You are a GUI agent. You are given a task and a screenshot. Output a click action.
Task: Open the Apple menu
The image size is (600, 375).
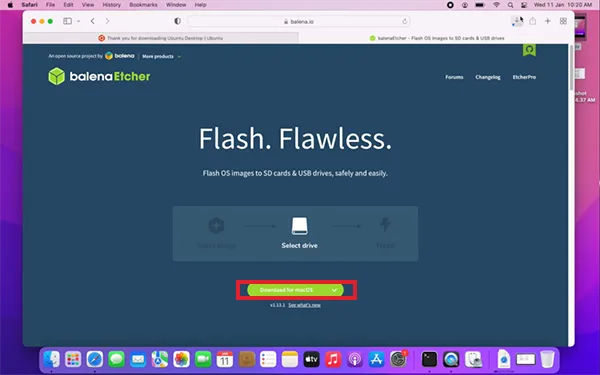tap(10, 5)
